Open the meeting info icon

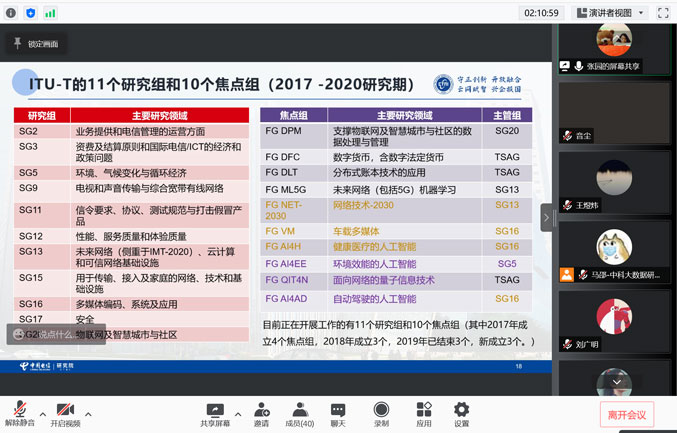pos(11,13)
